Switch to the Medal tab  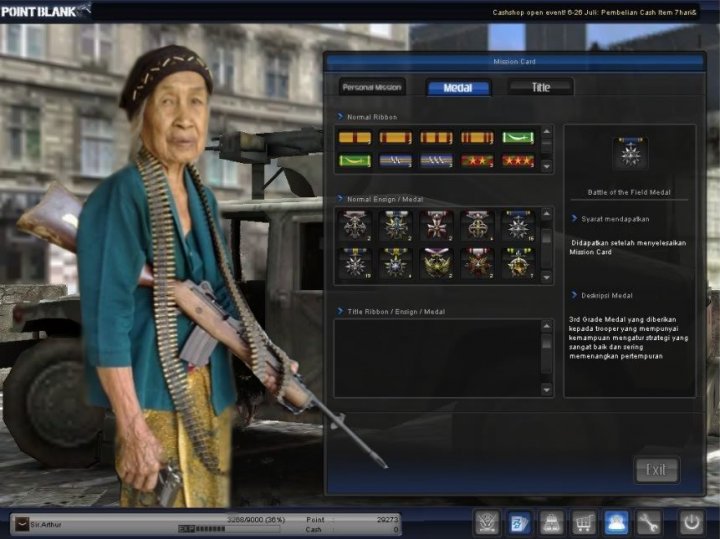point(458,88)
